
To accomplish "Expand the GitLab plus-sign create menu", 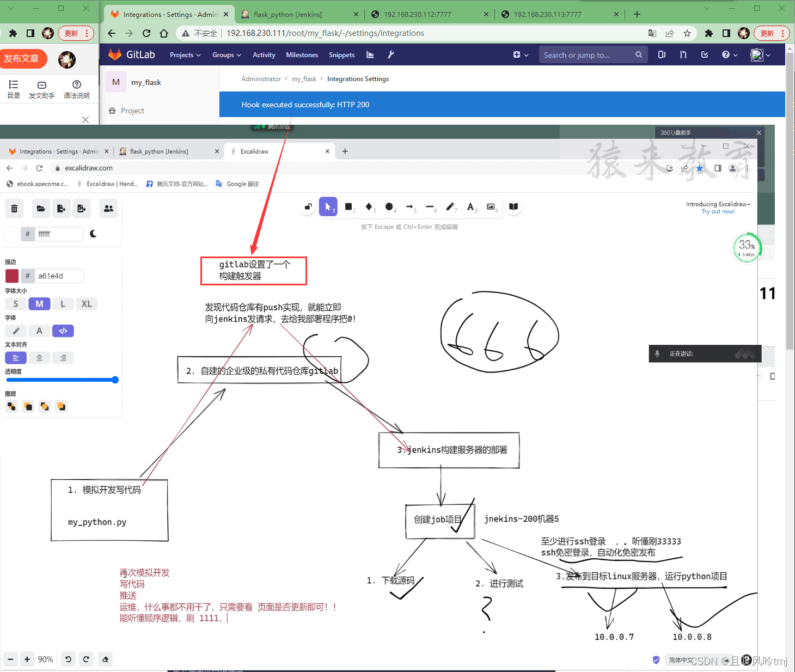I will point(517,54).
